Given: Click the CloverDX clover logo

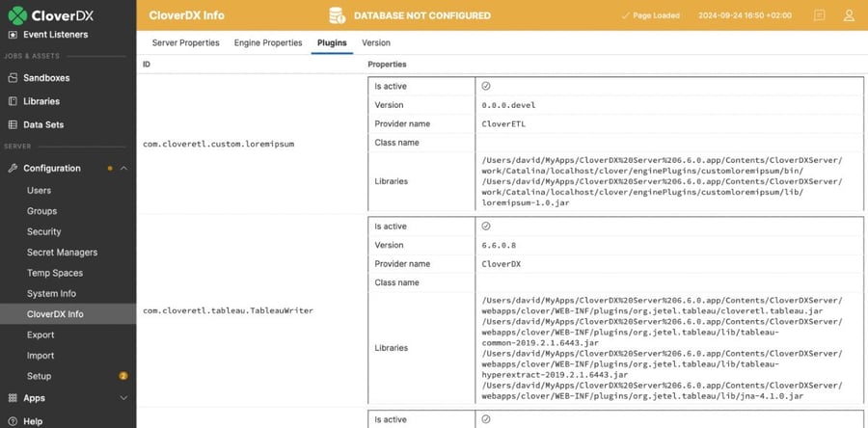Looking at the screenshot, I should click(x=17, y=15).
